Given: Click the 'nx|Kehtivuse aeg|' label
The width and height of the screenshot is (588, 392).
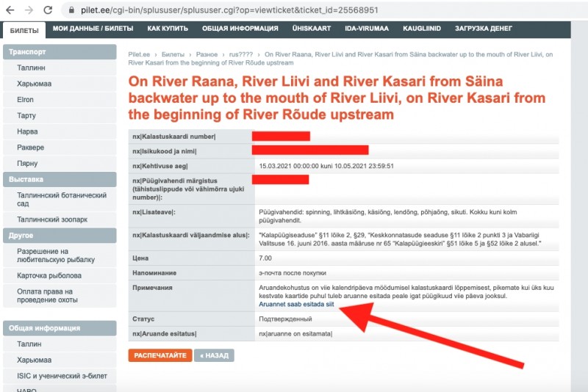Looking at the screenshot, I should 160,166.
